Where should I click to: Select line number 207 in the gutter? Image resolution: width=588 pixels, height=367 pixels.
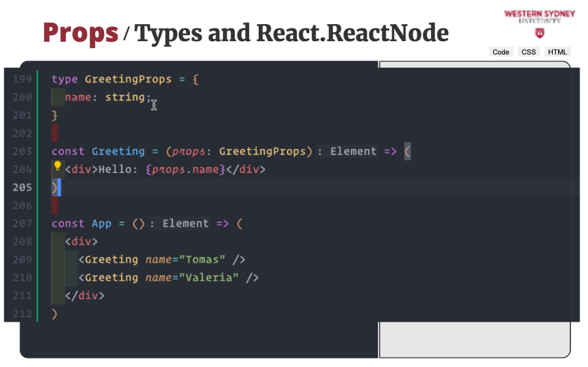22,223
